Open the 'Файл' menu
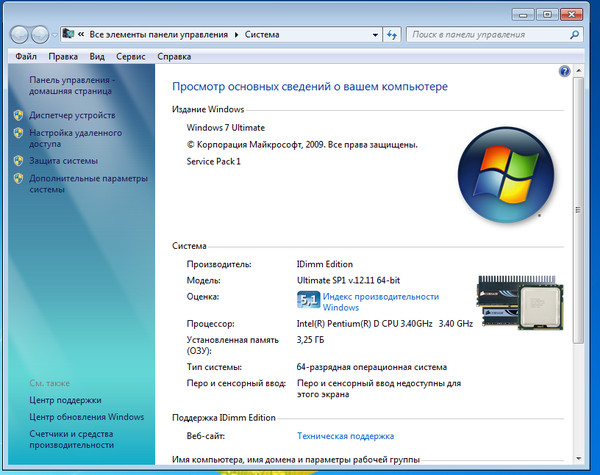 pos(26,57)
